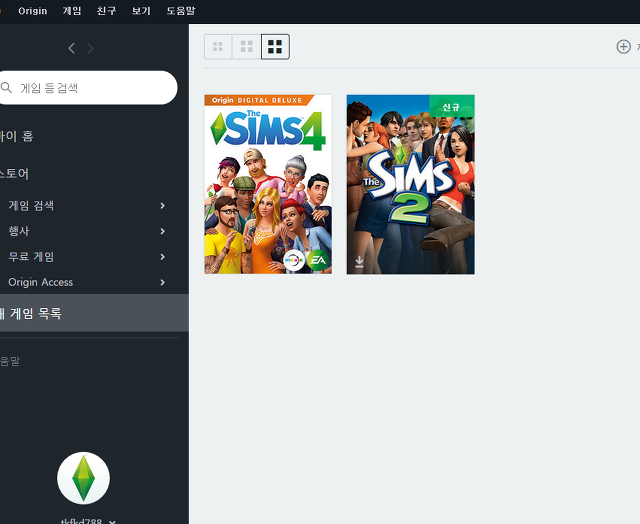Open The Sims 2 game tile

[x=411, y=184]
